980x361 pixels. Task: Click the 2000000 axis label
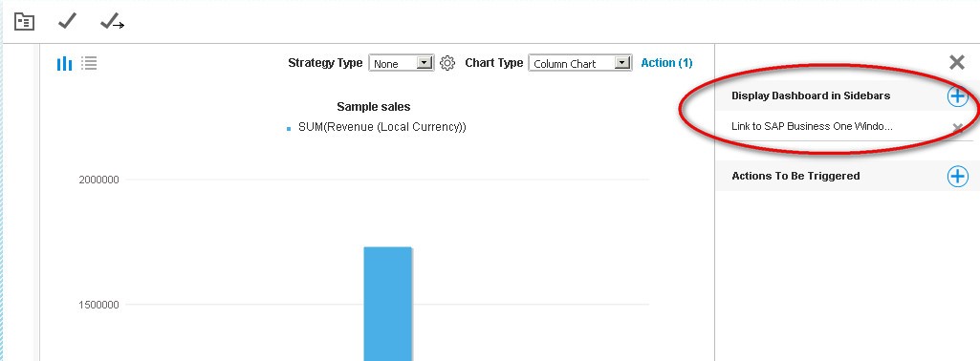(x=98, y=180)
